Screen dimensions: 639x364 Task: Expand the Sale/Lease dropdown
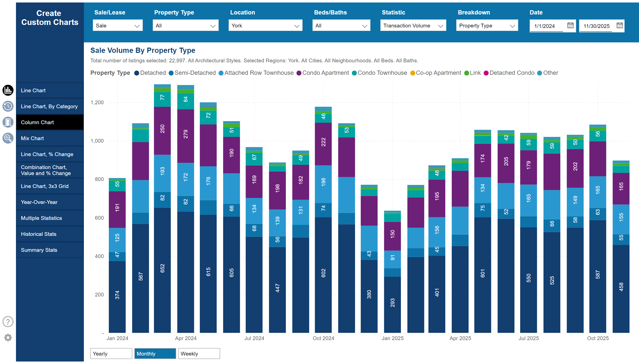point(117,25)
